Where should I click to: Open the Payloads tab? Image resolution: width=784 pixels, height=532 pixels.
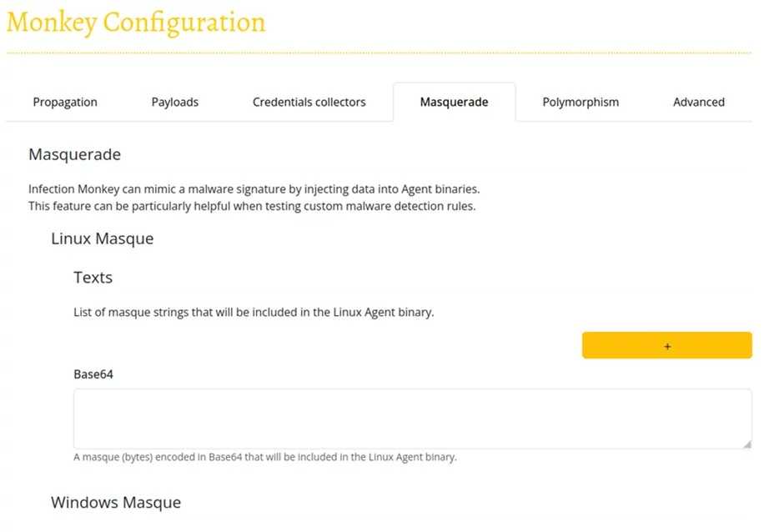(175, 103)
